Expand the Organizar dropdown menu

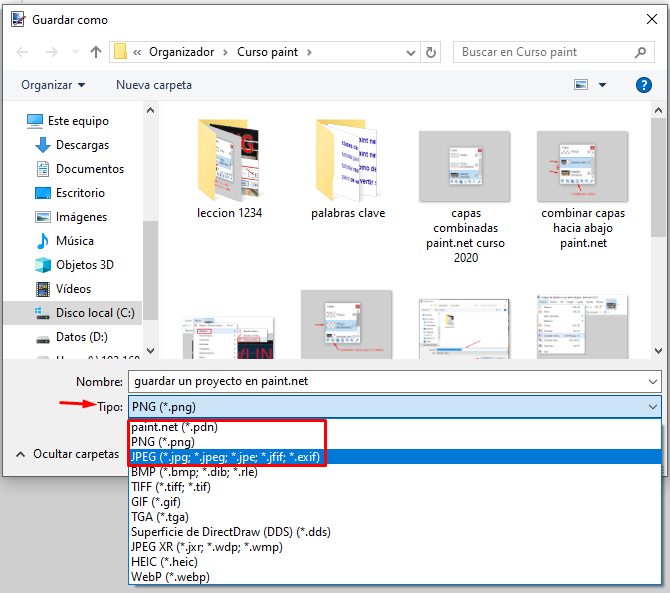click(53, 85)
